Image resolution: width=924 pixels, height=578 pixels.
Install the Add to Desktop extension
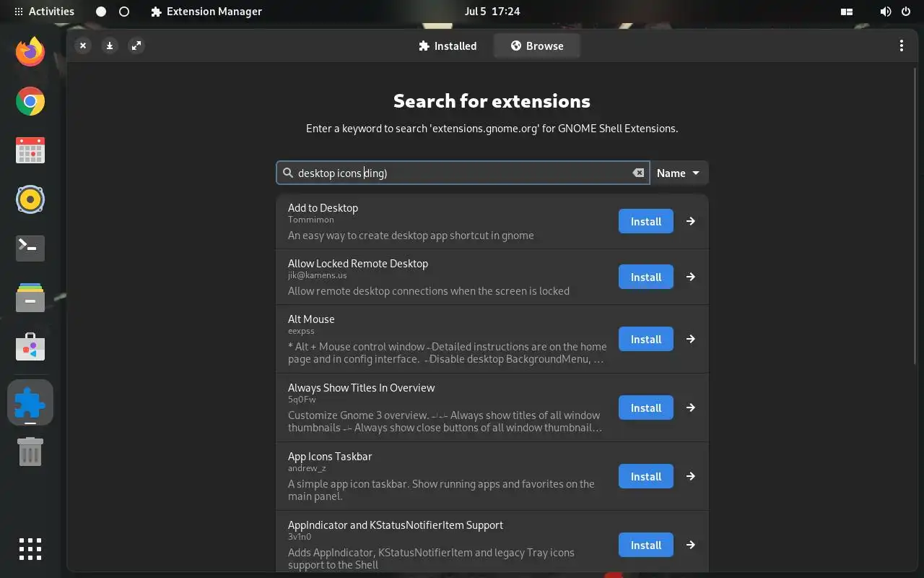click(x=646, y=221)
